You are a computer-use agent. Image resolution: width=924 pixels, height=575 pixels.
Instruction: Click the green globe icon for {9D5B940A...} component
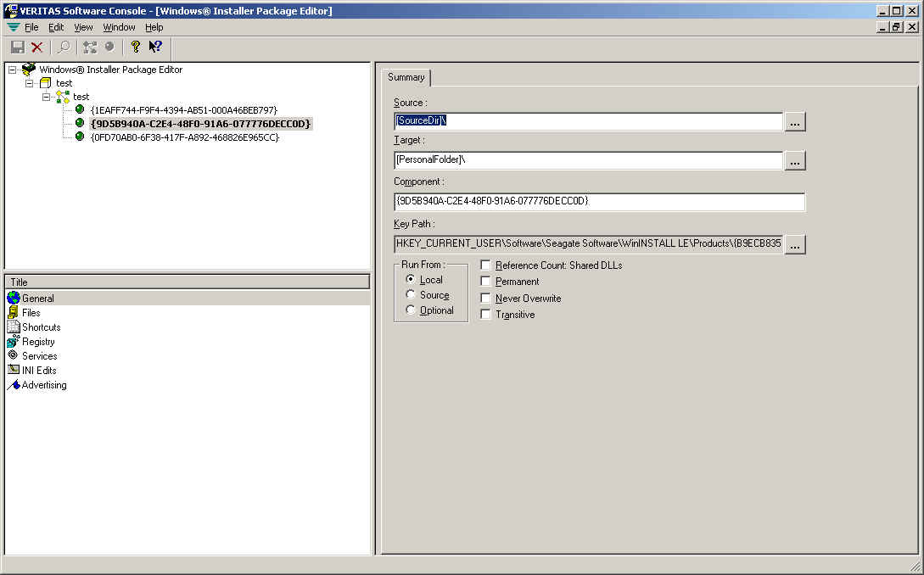point(80,123)
